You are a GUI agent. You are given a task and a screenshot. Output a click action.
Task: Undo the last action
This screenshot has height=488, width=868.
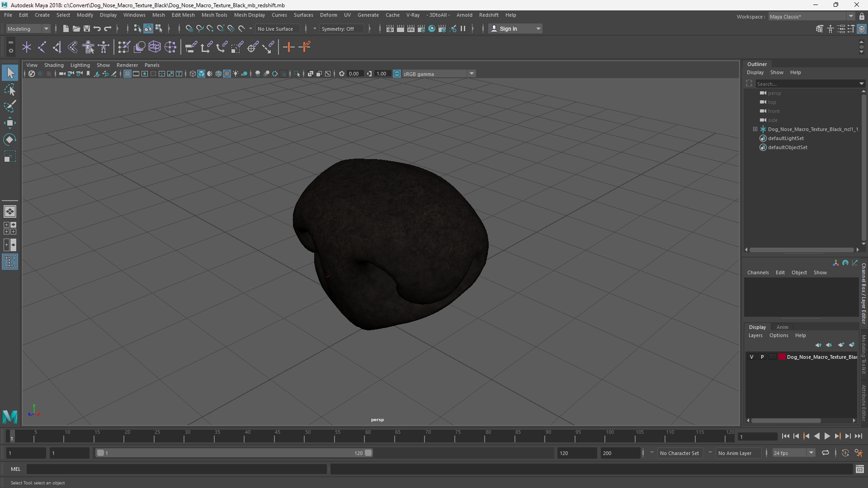coord(97,28)
